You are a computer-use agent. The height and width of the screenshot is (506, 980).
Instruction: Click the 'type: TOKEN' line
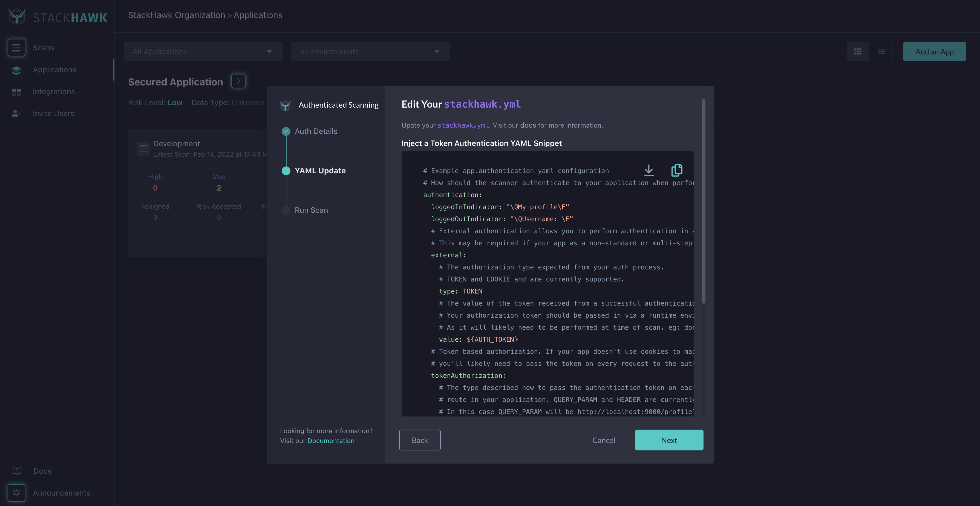460,291
